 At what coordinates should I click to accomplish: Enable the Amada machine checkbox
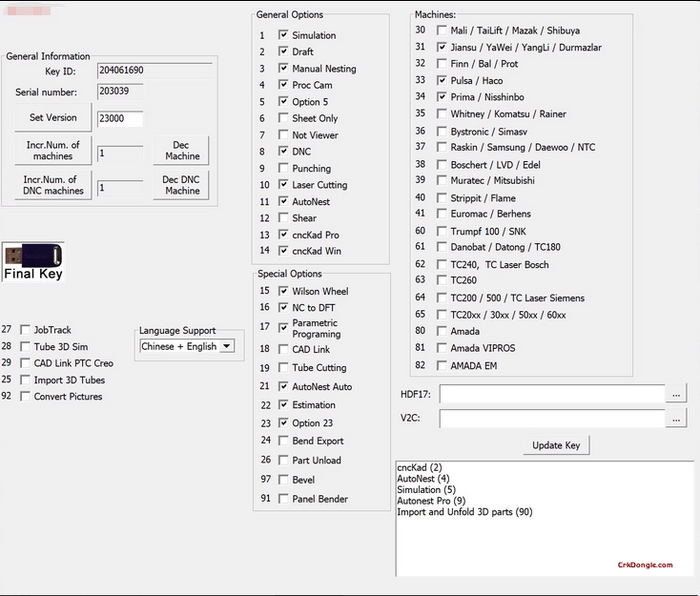pyautogui.click(x=442, y=332)
